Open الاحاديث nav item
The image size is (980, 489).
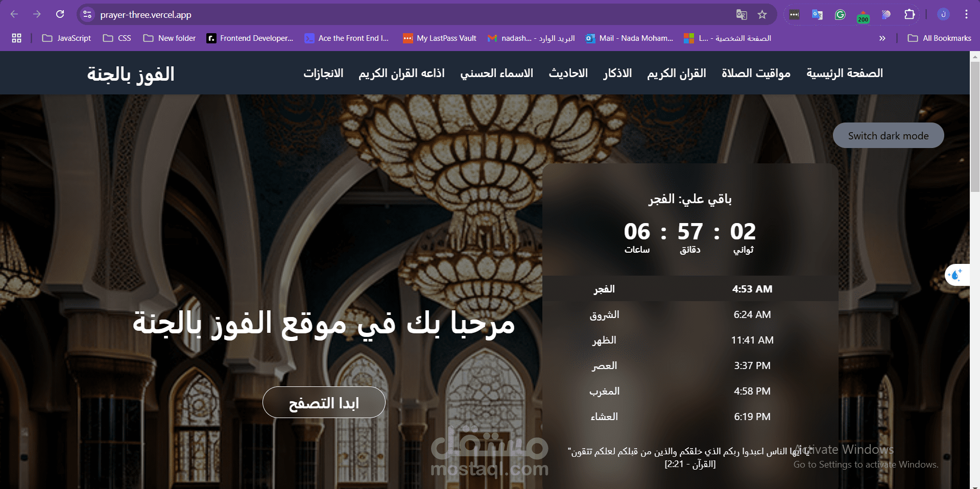click(x=568, y=73)
